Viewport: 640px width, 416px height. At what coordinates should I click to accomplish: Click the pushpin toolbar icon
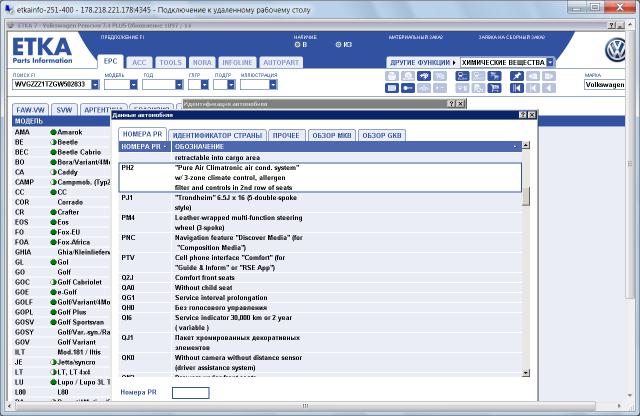pyautogui.click(x=517, y=76)
